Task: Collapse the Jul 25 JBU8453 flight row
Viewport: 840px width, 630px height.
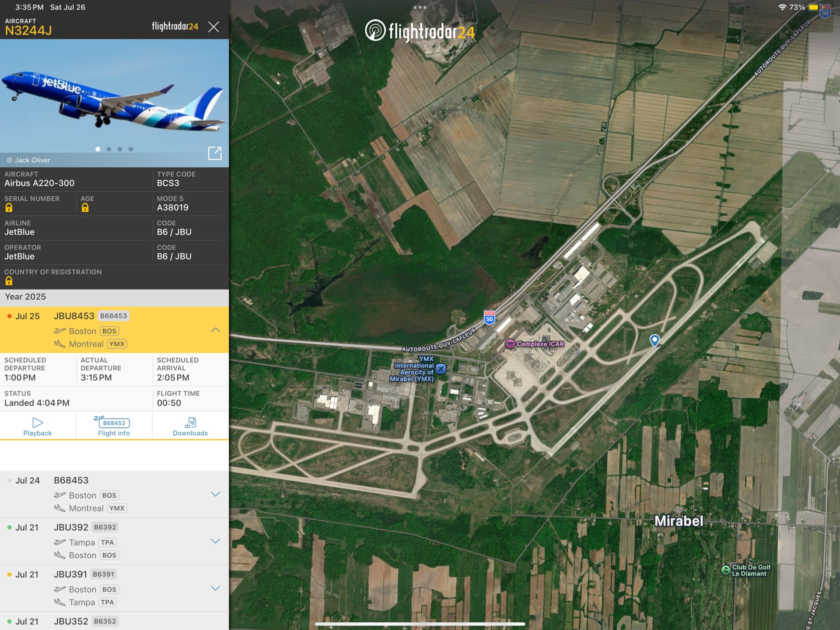Action: (x=215, y=330)
